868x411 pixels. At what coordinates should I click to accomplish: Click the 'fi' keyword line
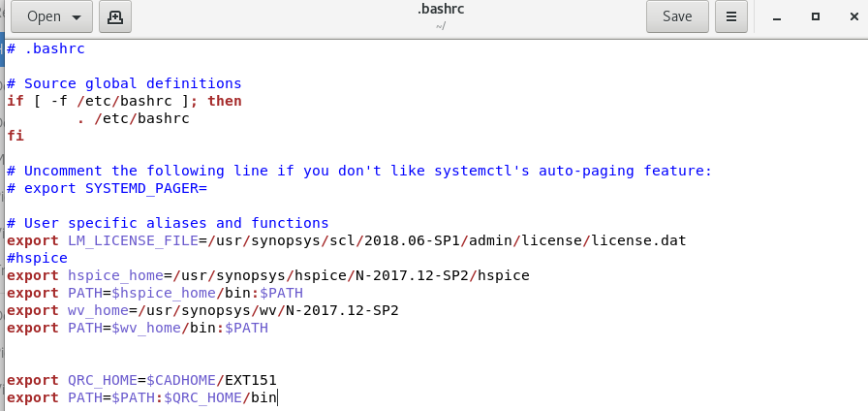[15, 136]
